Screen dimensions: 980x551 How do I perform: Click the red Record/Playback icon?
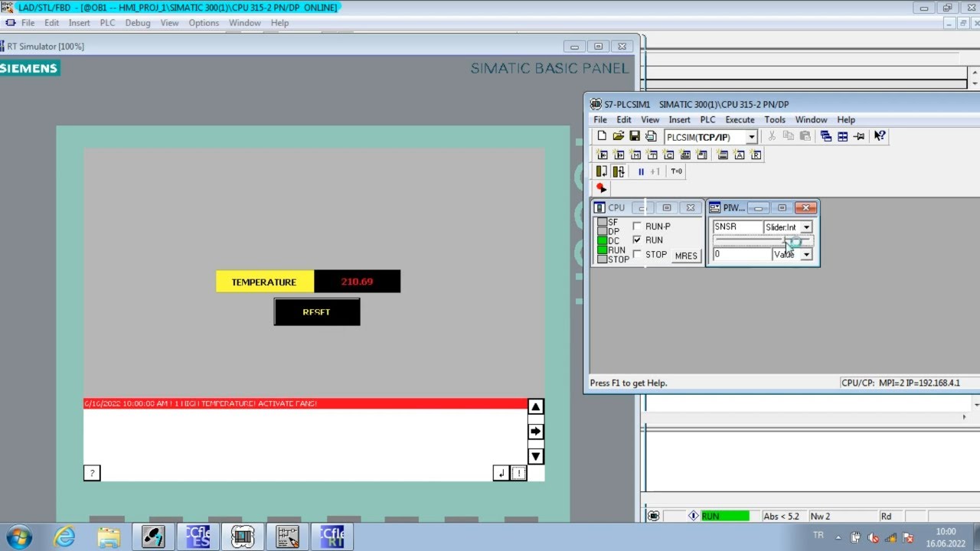pyautogui.click(x=602, y=188)
